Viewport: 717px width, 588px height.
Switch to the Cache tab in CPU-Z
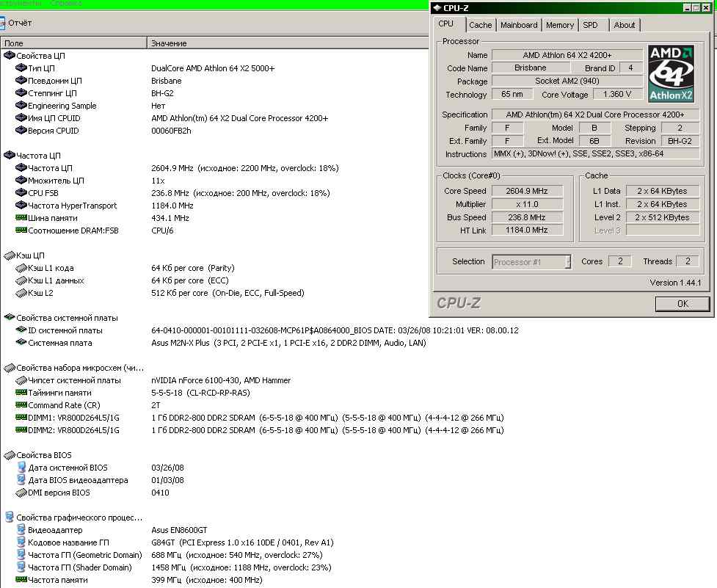pyautogui.click(x=481, y=25)
